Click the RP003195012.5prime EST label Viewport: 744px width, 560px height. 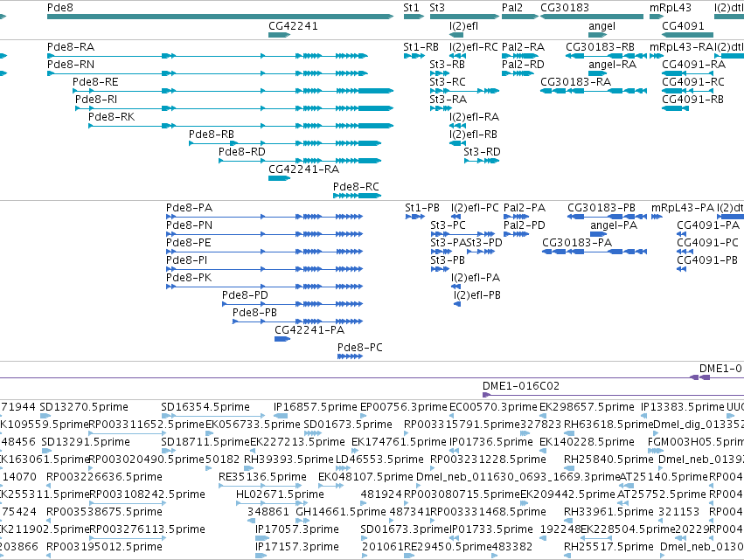pyautogui.click(x=104, y=547)
